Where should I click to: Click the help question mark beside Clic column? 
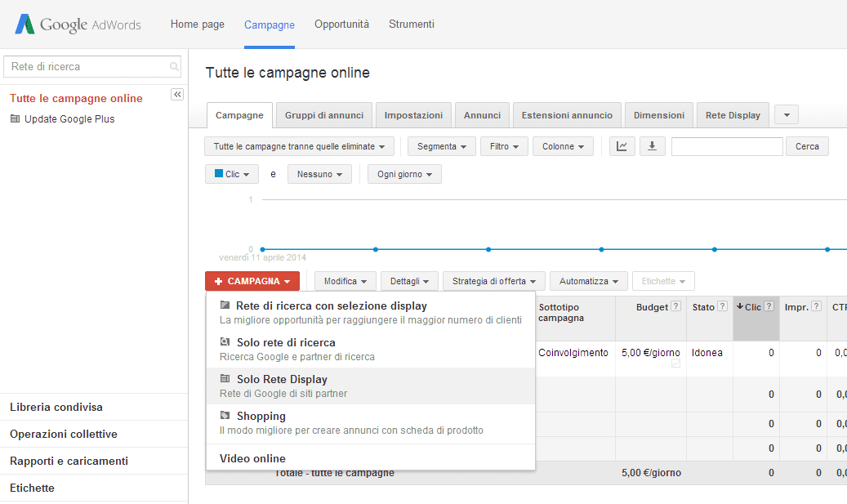[x=769, y=306]
